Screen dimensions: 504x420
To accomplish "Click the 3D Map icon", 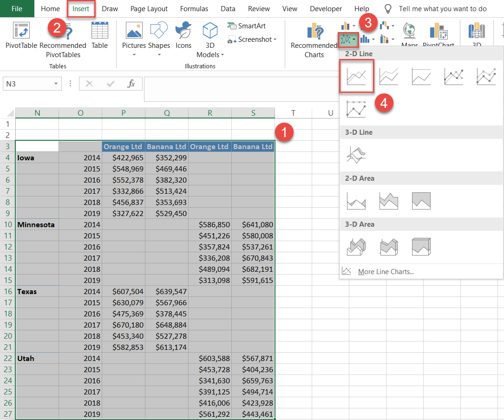I will pos(476,31).
